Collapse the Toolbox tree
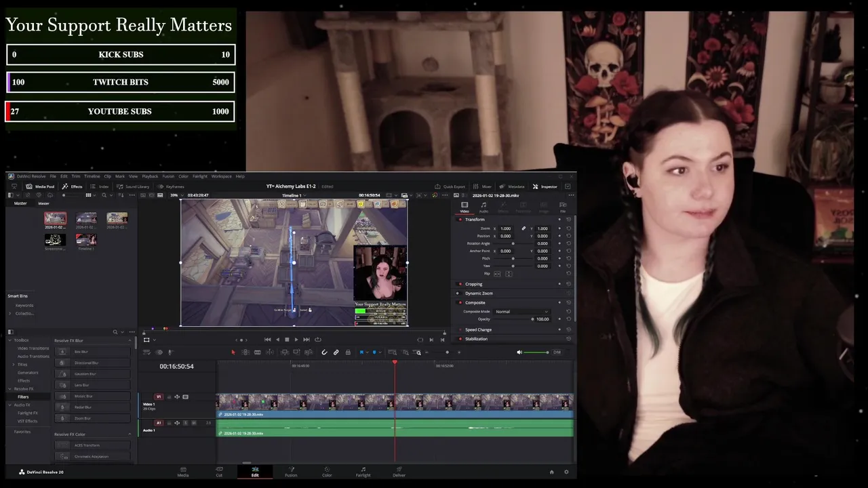 pos(11,340)
